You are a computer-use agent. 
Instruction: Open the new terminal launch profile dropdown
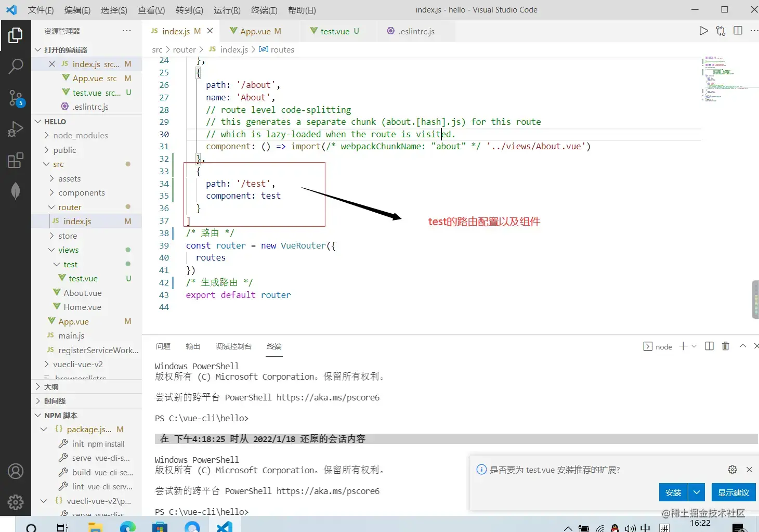(x=694, y=346)
